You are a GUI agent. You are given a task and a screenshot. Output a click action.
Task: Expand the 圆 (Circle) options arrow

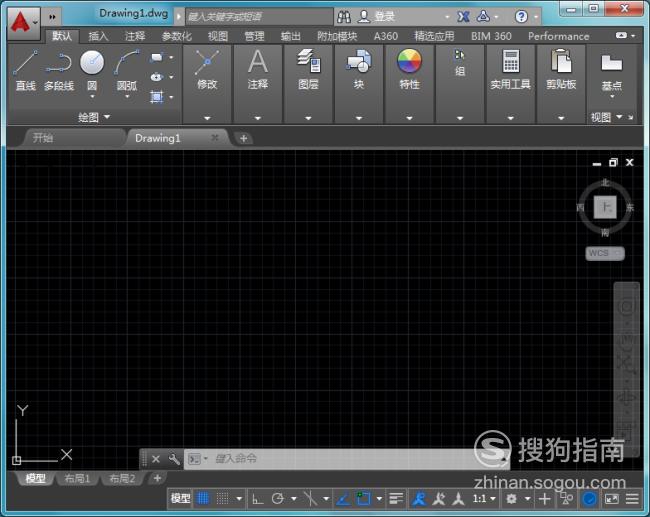point(92,97)
